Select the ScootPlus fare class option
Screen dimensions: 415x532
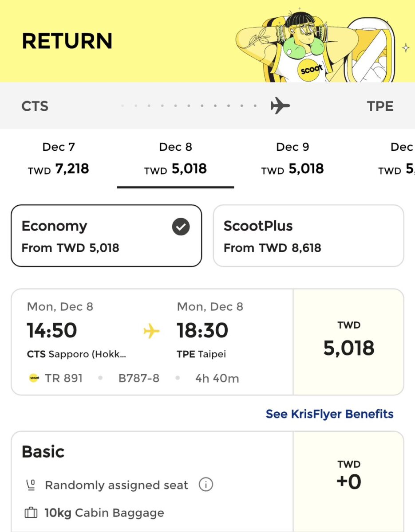[308, 236]
